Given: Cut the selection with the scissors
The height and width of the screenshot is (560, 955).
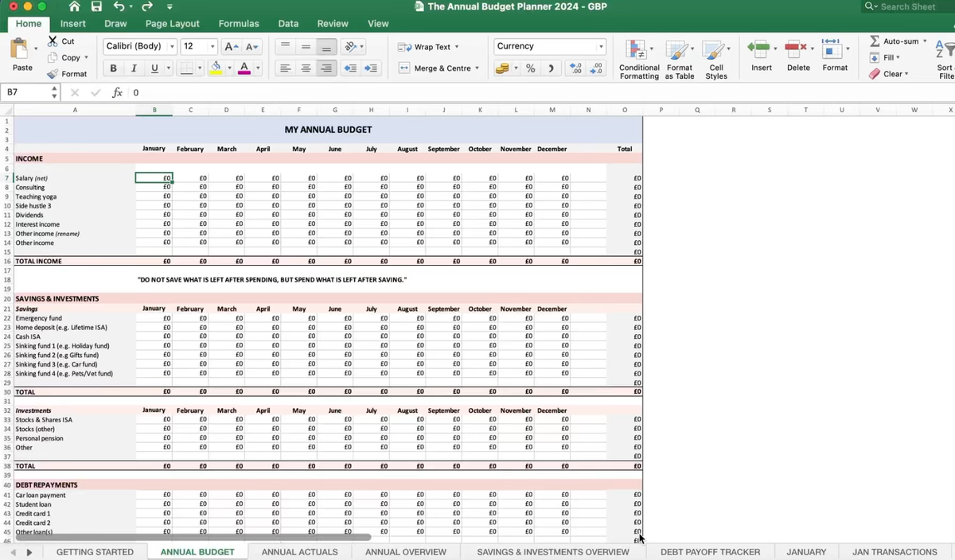Looking at the screenshot, I should tap(53, 41).
